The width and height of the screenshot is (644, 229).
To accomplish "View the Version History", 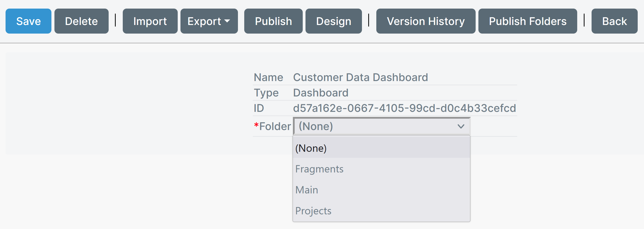I will click(x=426, y=21).
